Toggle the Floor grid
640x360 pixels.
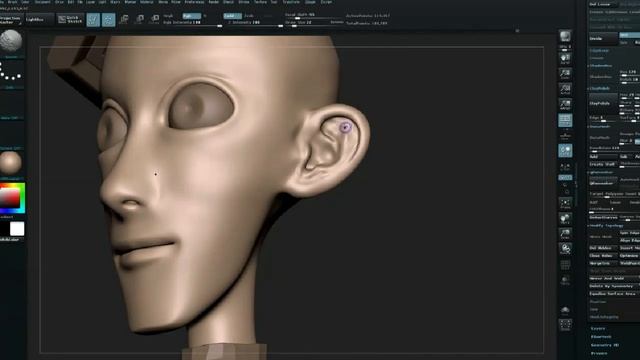[565, 135]
